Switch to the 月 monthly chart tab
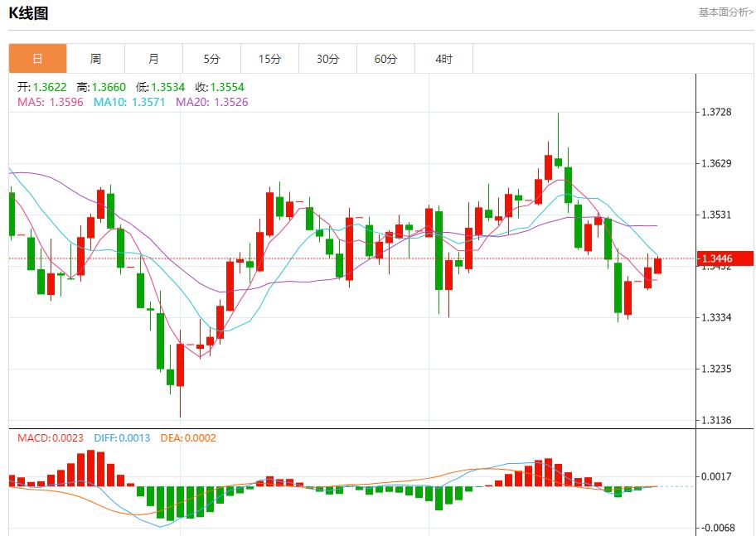 click(153, 58)
